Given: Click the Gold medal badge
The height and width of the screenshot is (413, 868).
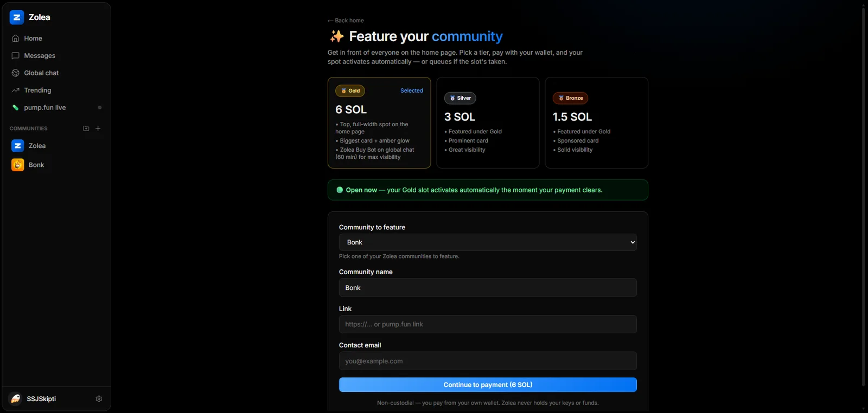Looking at the screenshot, I should 350,91.
